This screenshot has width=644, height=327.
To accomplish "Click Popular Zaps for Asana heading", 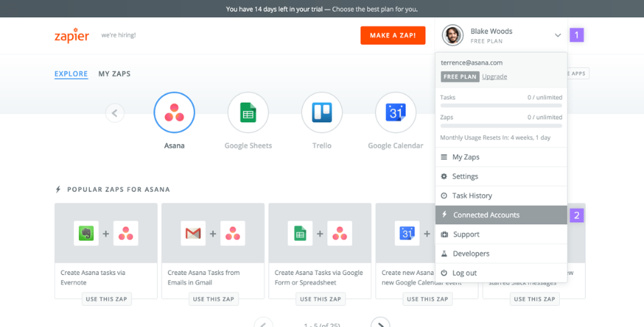I will coord(119,189).
